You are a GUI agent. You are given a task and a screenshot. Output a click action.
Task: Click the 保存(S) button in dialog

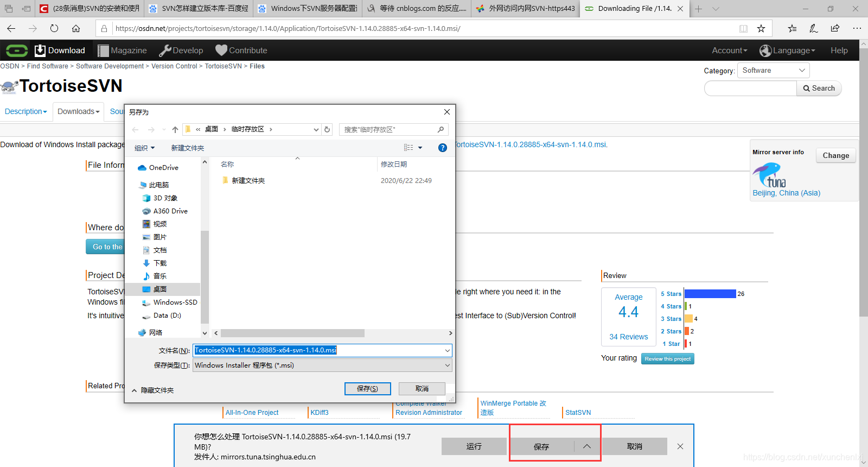[367, 389]
